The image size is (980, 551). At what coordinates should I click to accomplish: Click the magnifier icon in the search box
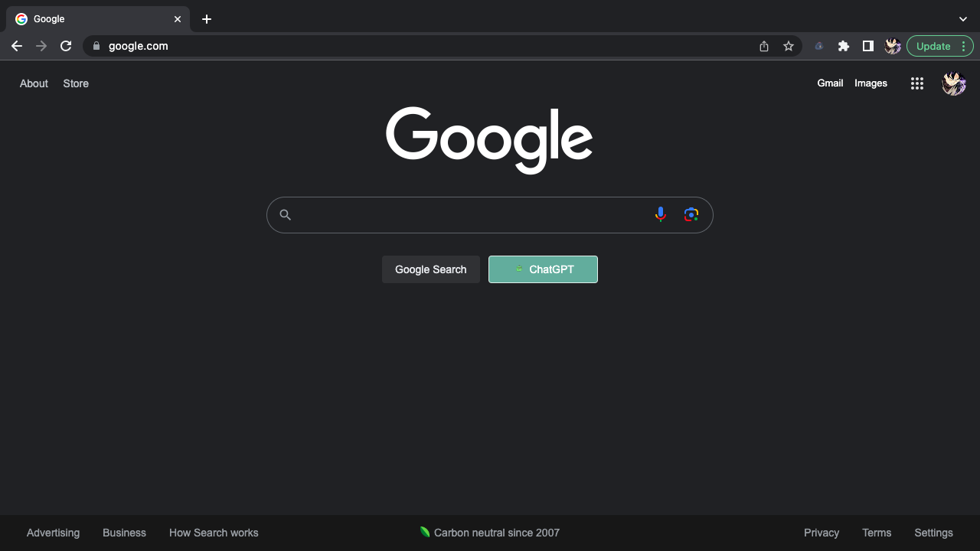pyautogui.click(x=285, y=215)
